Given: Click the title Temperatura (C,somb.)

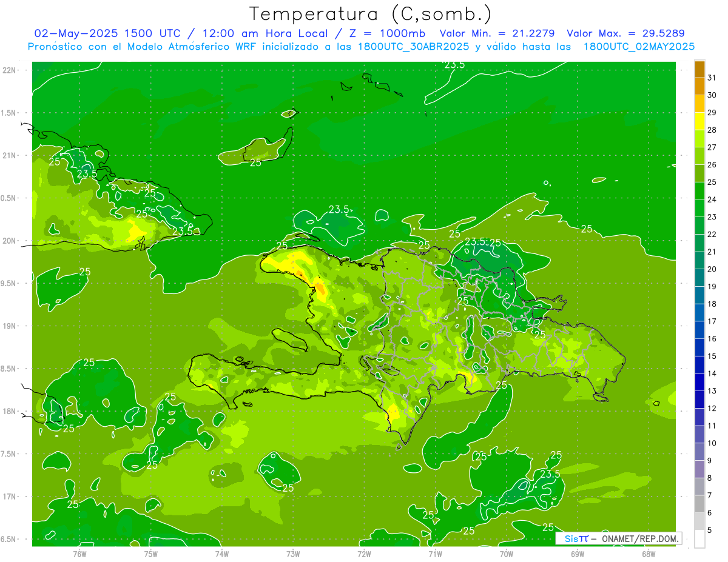Looking at the screenshot, I should (371, 14).
